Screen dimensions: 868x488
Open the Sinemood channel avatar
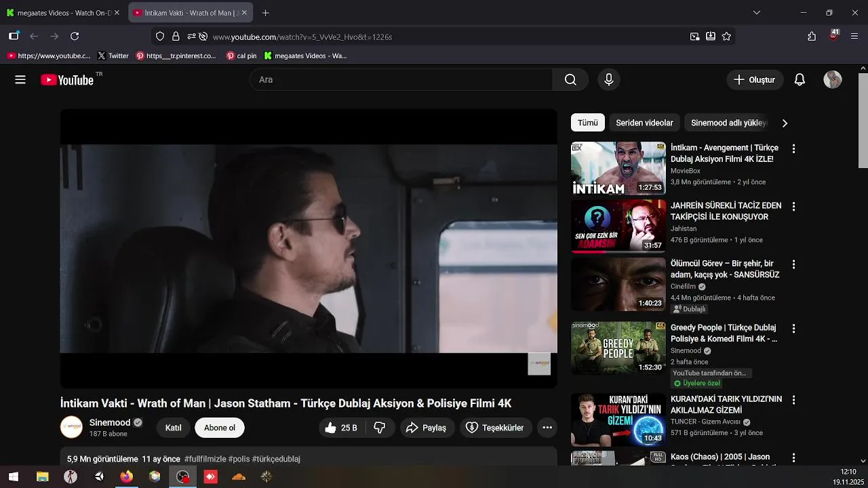[72, 428]
